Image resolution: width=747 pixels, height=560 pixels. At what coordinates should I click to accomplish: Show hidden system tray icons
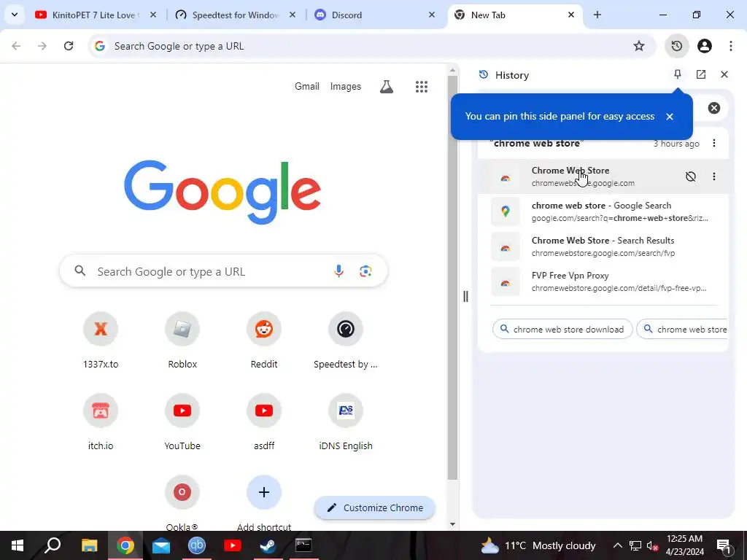[x=617, y=545]
